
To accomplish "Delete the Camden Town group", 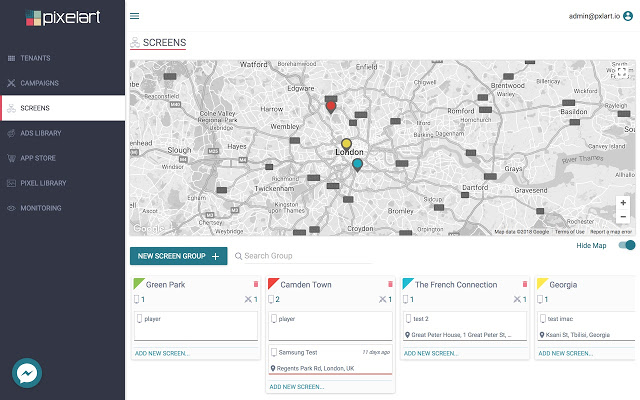I will tap(390, 284).
